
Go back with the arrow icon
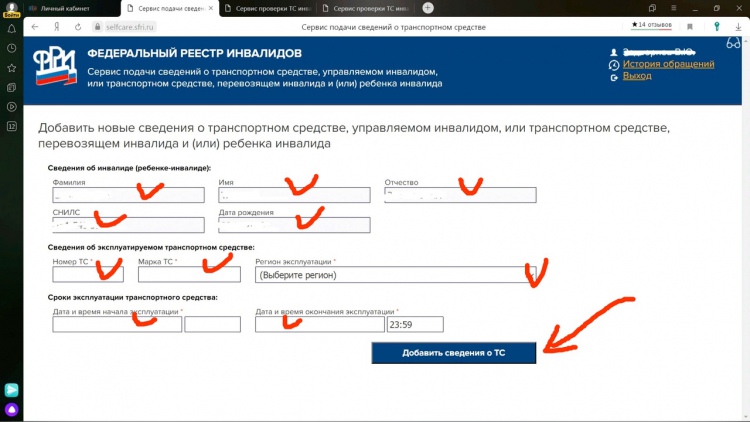(x=35, y=27)
